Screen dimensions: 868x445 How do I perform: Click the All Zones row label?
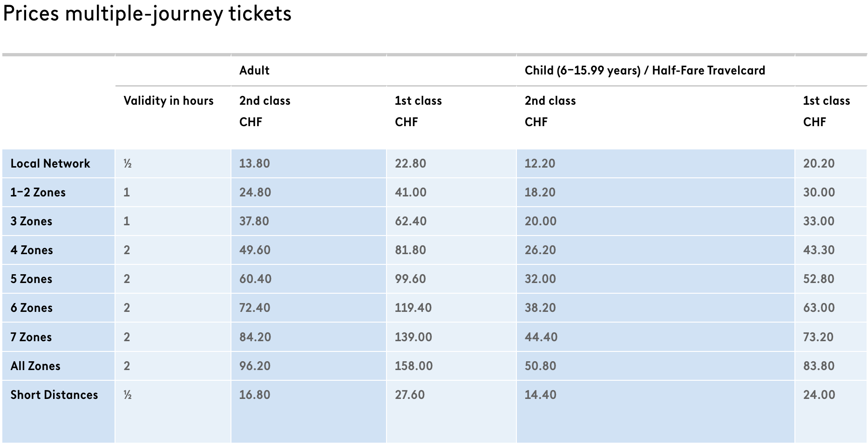tap(35, 366)
